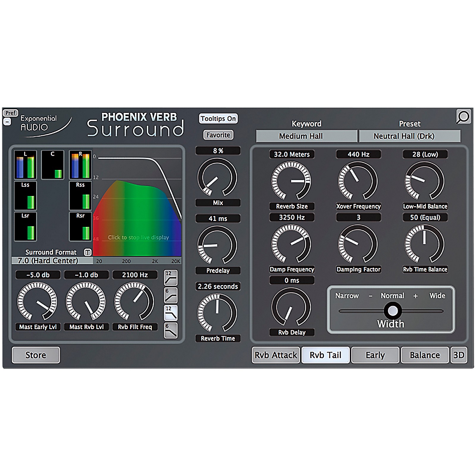Click the Store button

[36, 355]
